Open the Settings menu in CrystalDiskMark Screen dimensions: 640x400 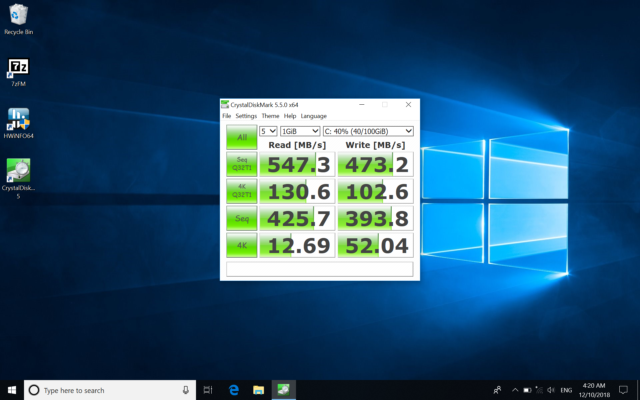click(246, 116)
